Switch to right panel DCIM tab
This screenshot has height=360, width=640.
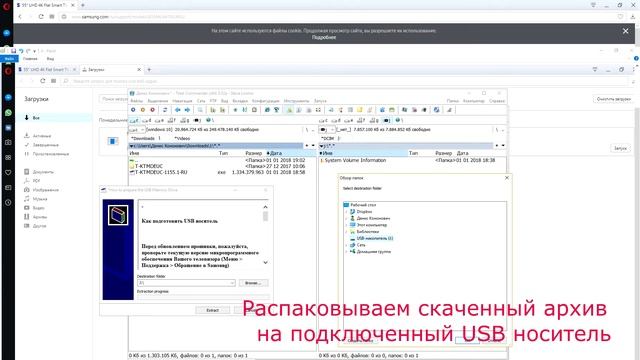[x=327, y=138]
